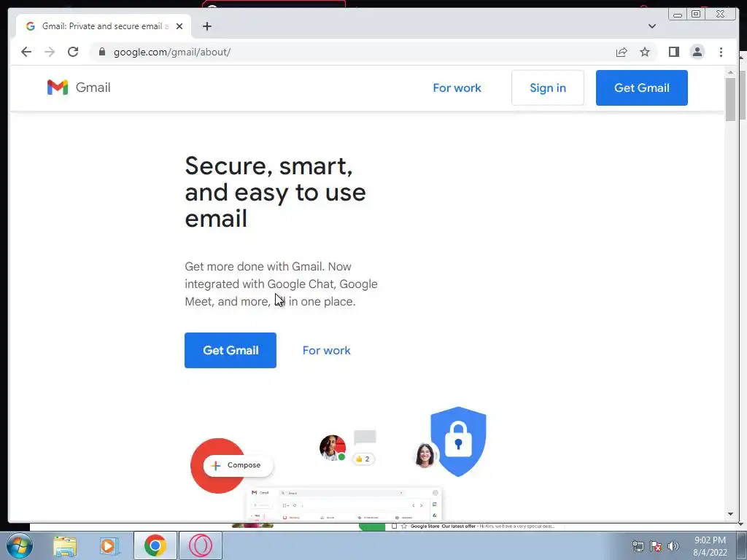
Task: Open the Chrome three-dot menu
Action: [x=721, y=52]
